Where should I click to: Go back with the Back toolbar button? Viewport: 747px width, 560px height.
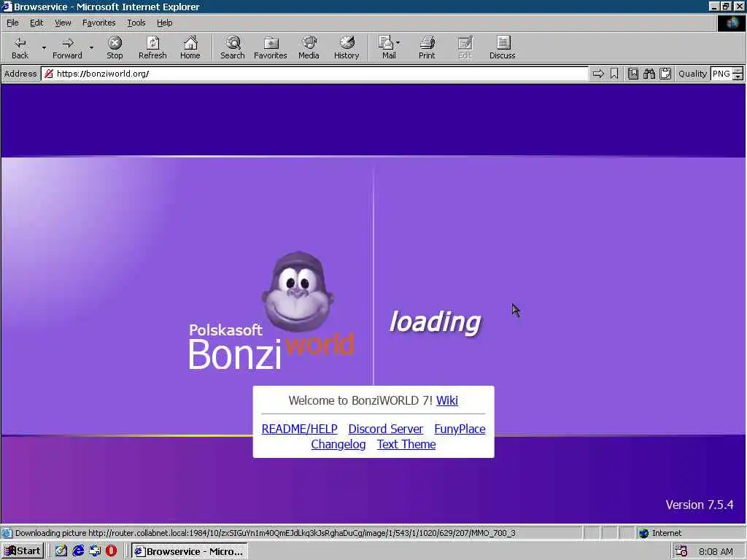click(x=20, y=47)
